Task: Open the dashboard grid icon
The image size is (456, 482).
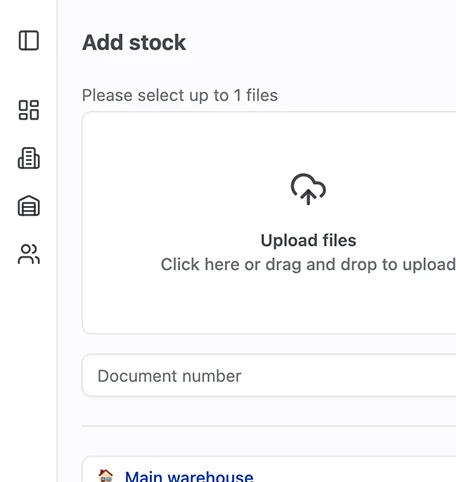Action: click(x=29, y=110)
